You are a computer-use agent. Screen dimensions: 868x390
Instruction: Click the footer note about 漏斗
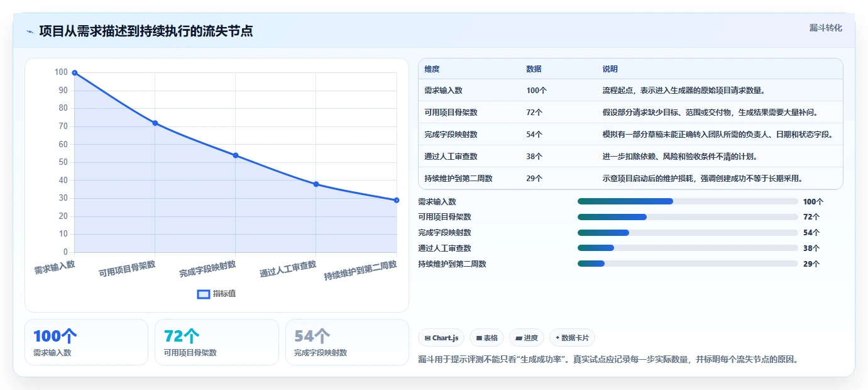pos(608,360)
